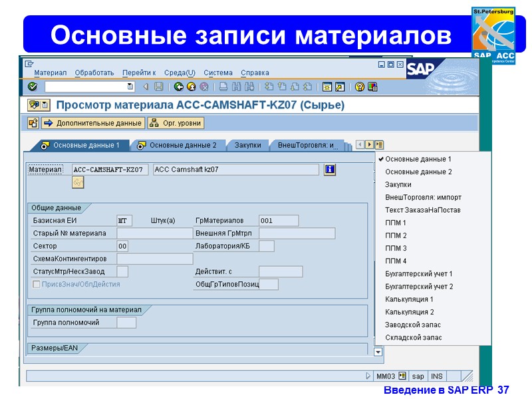Click the Материал number field

tap(110, 170)
